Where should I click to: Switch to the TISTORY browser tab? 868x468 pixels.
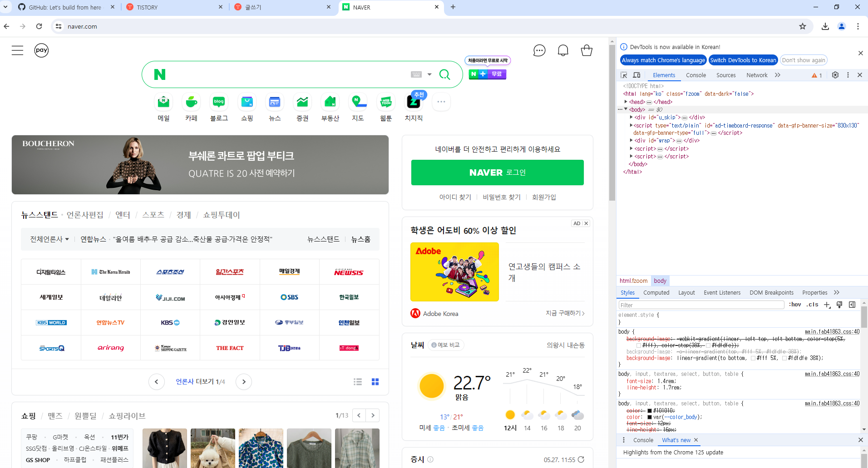click(175, 7)
